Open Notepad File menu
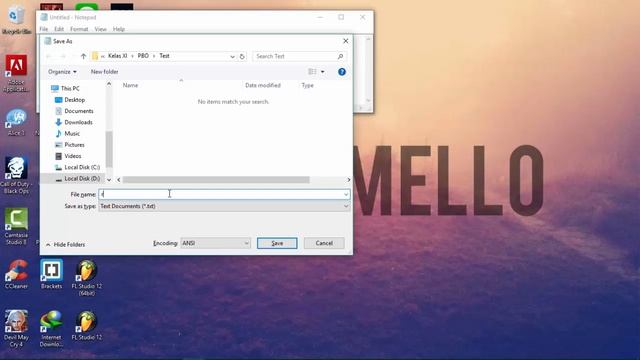Image resolution: width=640 pixels, height=360 pixels. click(44, 29)
